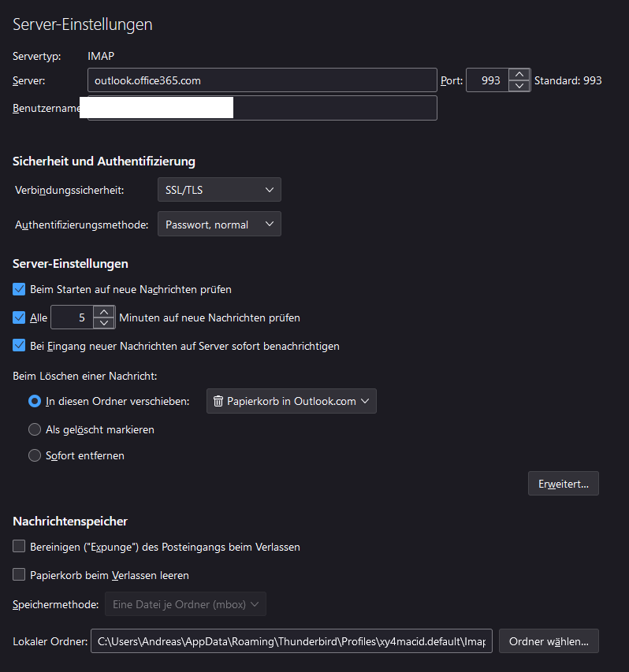The image size is (629, 672).
Task: Enable 'Papierkorb beim Verlassen leeren' checkbox
Action: point(20,575)
